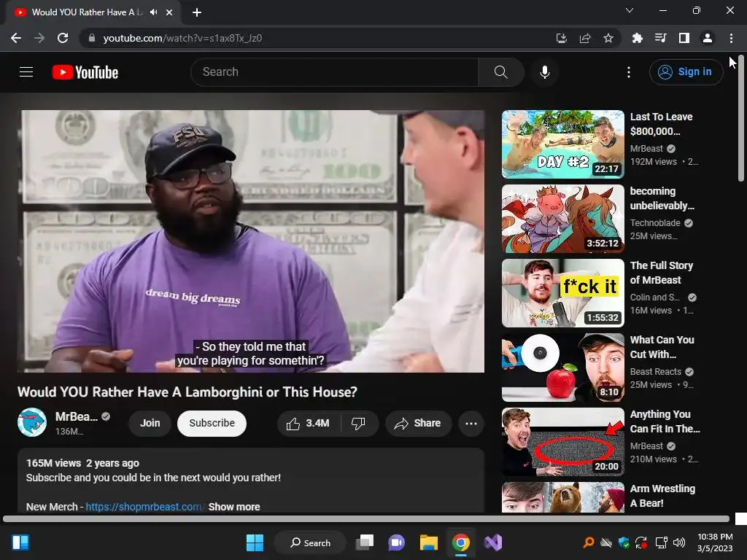Toggle Chrome side panel
Image resolution: width=747 pixels, height=560 pixels.
[x=684, y=38]
